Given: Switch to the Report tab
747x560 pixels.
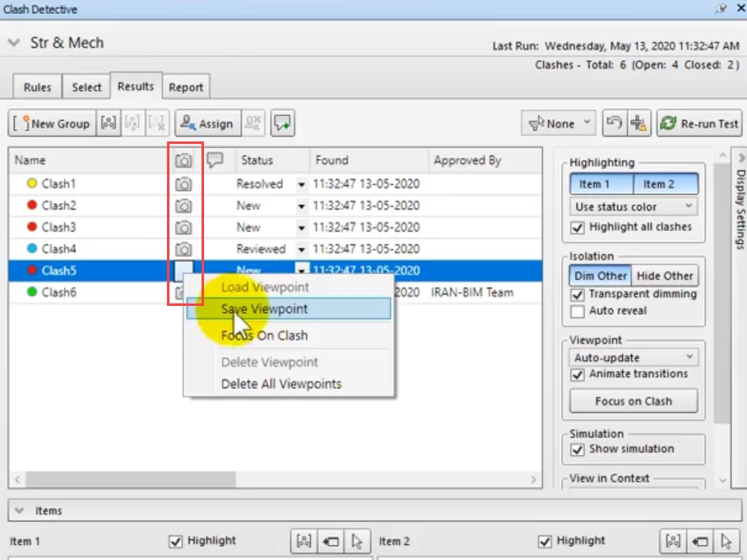Looking at the screenshot, I should point(186,87).
